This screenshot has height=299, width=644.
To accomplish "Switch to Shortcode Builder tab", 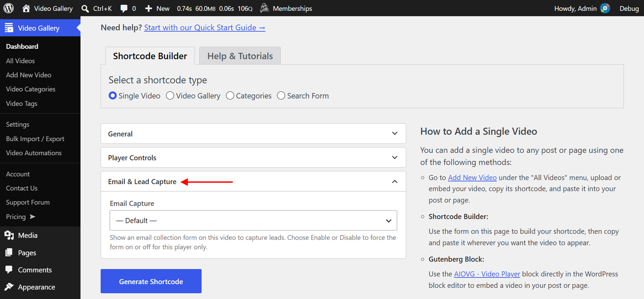I will point(150,56).
